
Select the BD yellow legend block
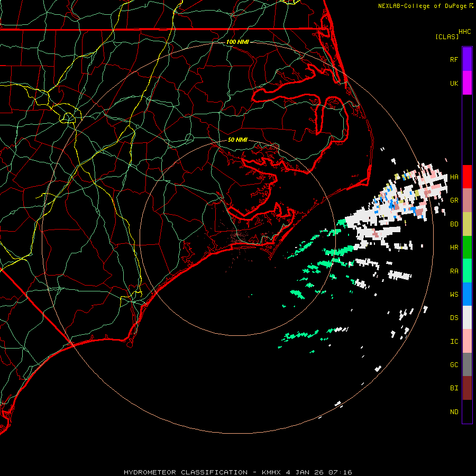[467, 224]
